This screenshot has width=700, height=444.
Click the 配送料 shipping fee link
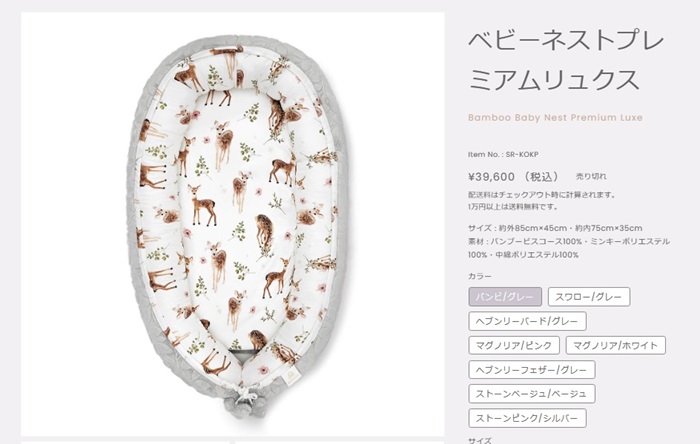(478, 195)
